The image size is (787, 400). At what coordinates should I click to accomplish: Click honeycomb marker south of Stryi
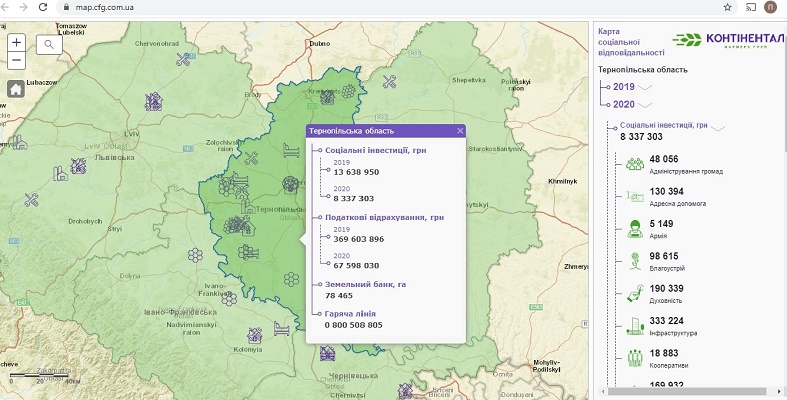[195, 255]
